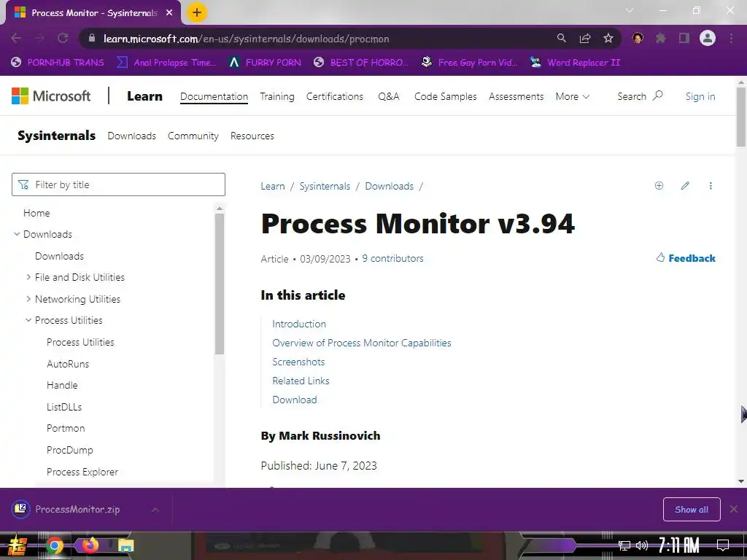This screenshot has height=560, width=747.
Task: Click the address bar zoom magnifier icon
Action: 562,39
